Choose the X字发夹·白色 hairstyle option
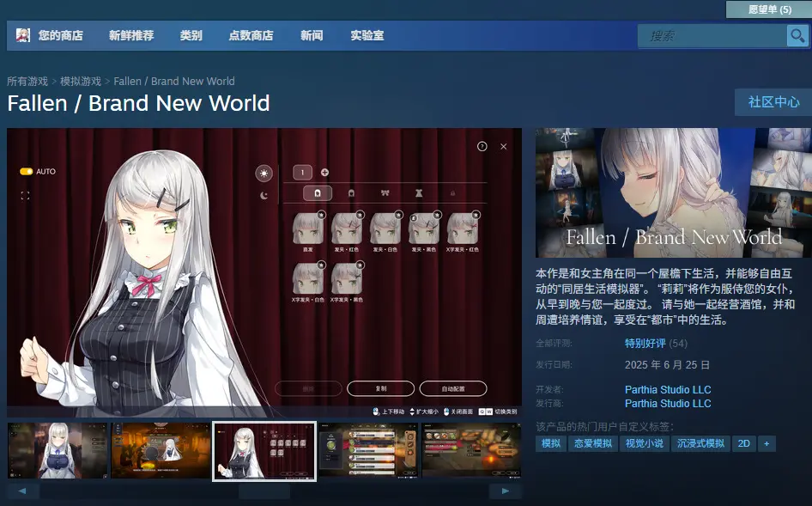Screen dimensions: 812x506 pyautogui.click(x=308, y=282)
